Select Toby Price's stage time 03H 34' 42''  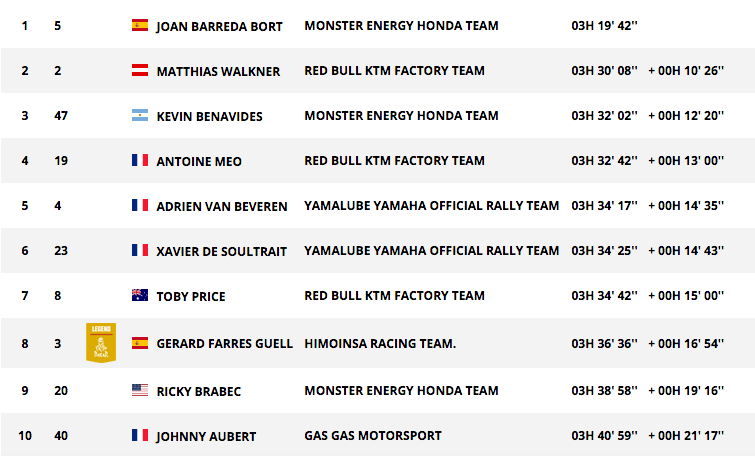pos(604,296)
